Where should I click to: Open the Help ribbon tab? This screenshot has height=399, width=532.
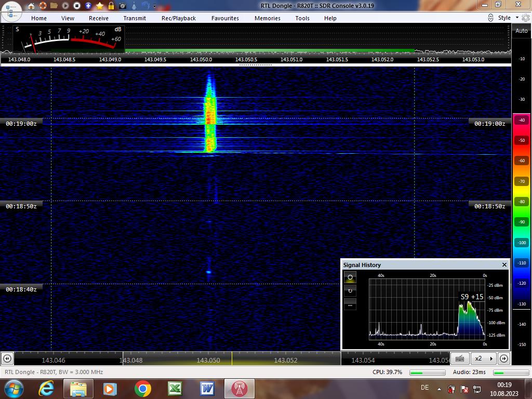[x=330, y=18]
